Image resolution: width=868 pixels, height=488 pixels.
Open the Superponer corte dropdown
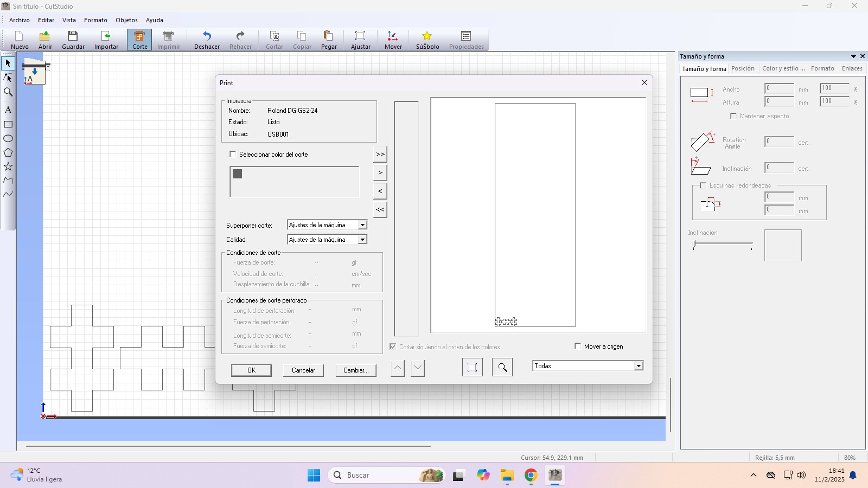pos(362,225)
